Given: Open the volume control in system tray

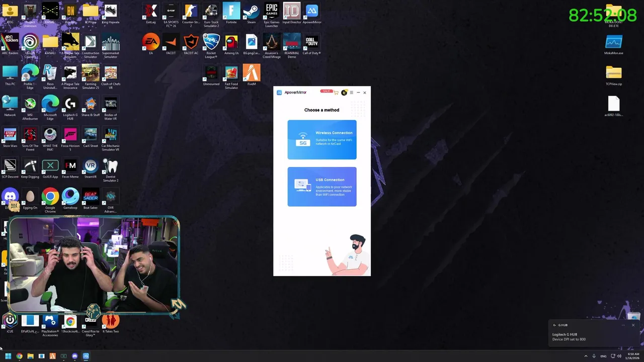Looking at the screenshot, I should (x=619, y=356).
